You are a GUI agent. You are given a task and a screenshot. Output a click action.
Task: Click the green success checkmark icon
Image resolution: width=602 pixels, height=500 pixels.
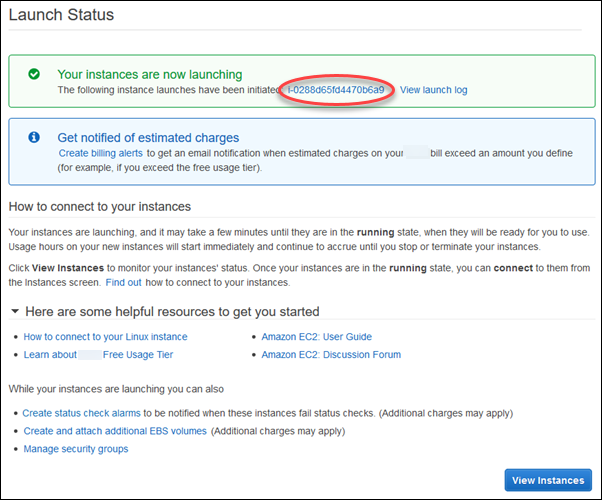[34, 74]
